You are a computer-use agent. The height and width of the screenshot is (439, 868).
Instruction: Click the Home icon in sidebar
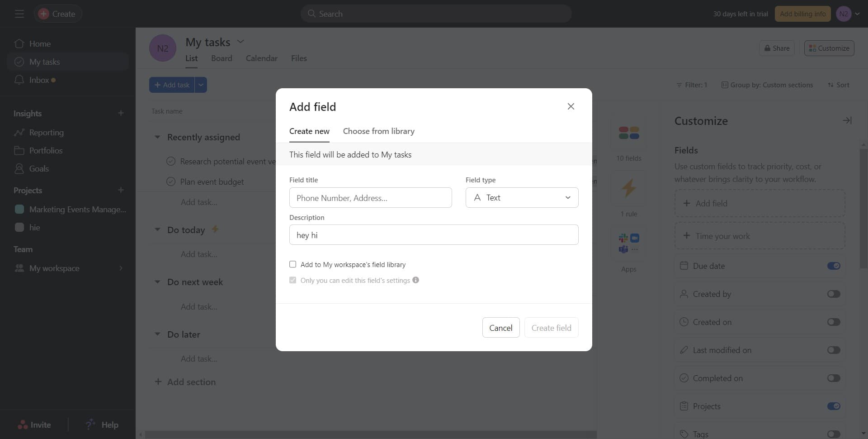[19, 44]
